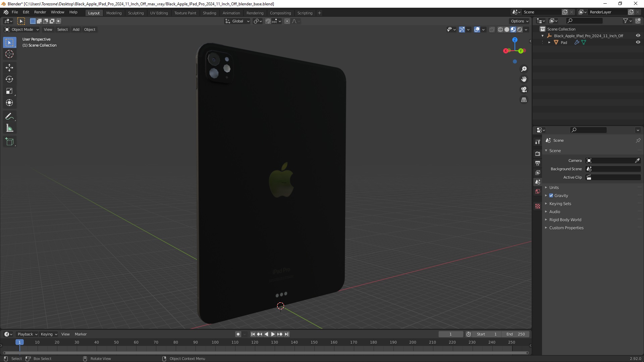Expand the Units panel
The image size is (644, 362).
pos(554,187)
